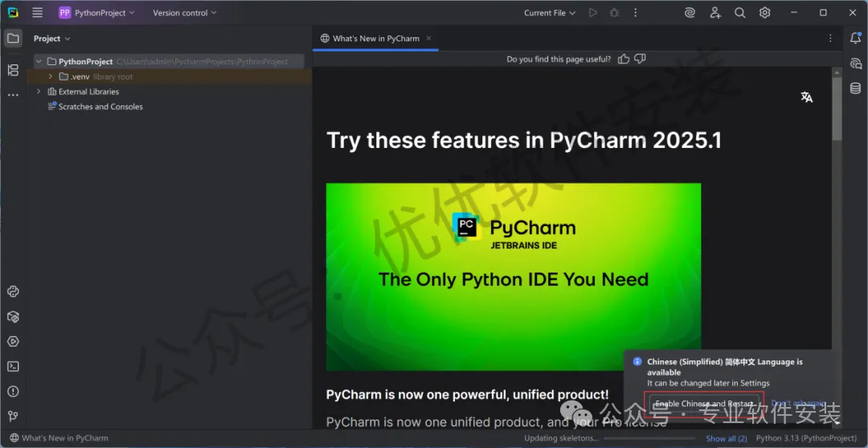Debug the current file

click(614, 12)
